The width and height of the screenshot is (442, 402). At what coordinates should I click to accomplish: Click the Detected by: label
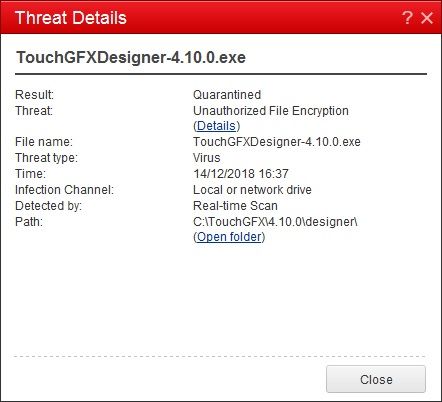48,206
